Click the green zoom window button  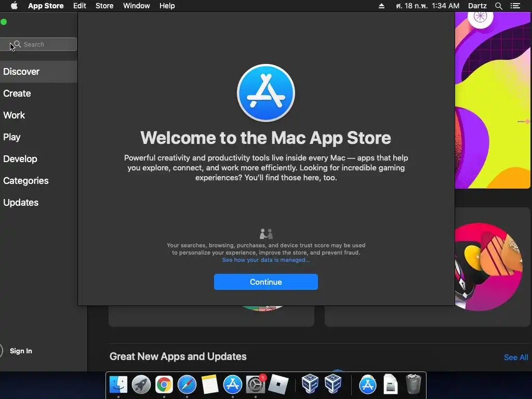4,22
